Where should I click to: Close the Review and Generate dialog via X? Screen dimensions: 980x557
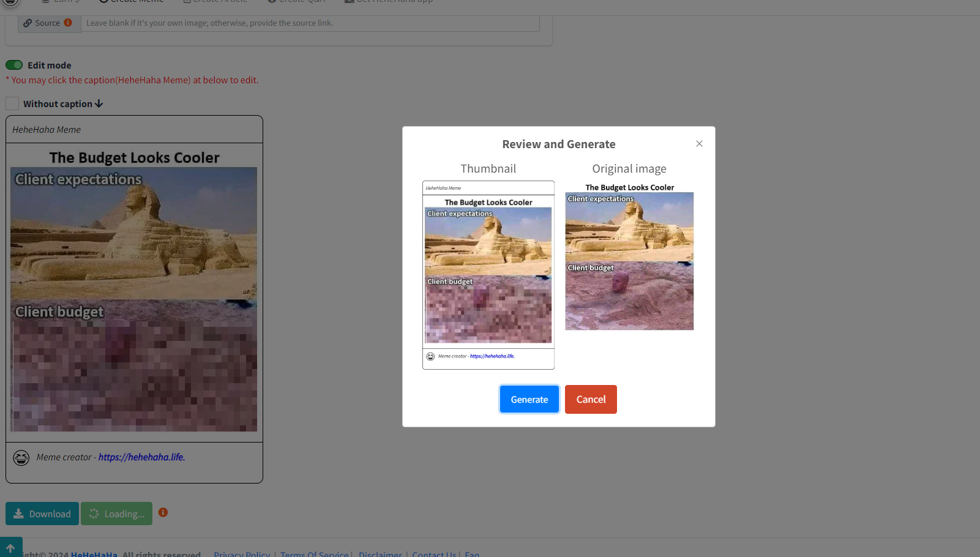pyautogui.click(x=699, y=144)
